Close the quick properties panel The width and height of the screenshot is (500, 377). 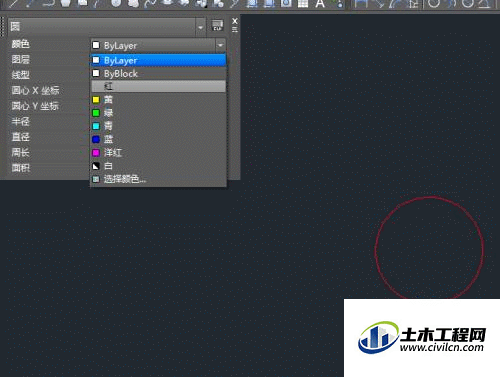coord(235,21)
